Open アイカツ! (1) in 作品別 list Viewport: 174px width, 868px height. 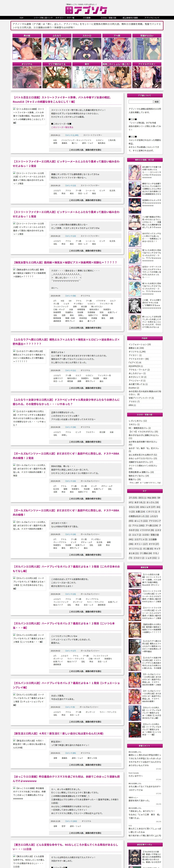click(135, 355)
